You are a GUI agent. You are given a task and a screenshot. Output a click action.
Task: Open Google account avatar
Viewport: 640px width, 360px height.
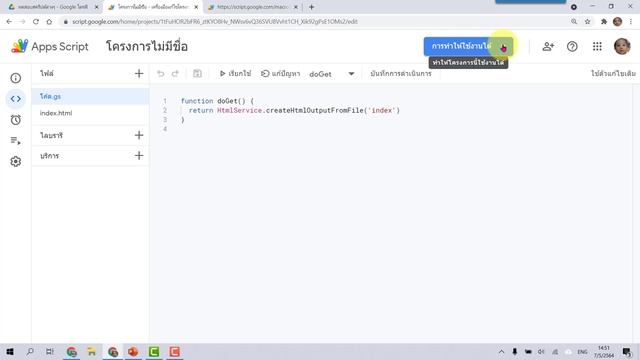[x=622, y=46]
